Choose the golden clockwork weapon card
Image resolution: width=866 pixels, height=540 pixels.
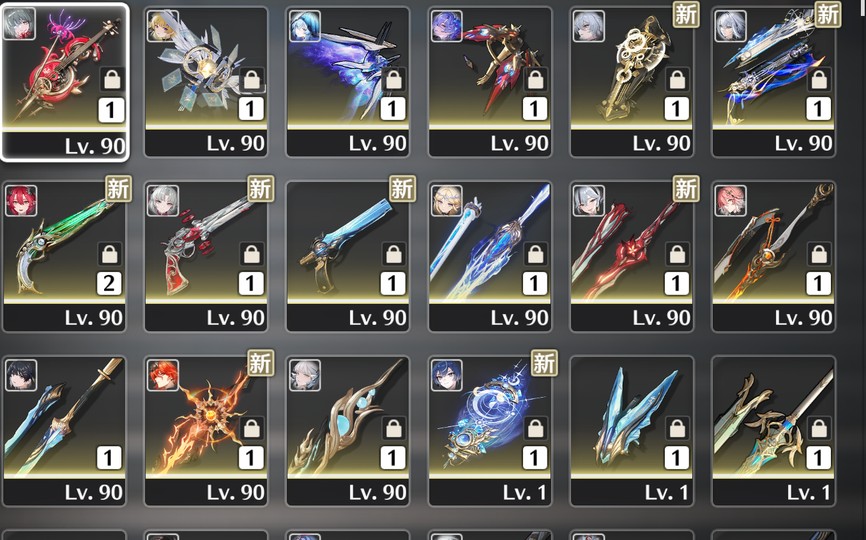tap(632, 82)
